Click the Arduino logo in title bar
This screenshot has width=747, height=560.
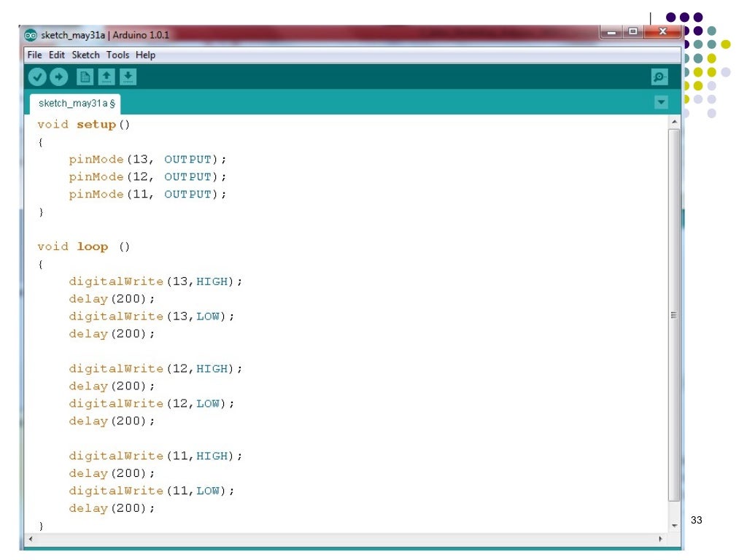coord(31,35)
